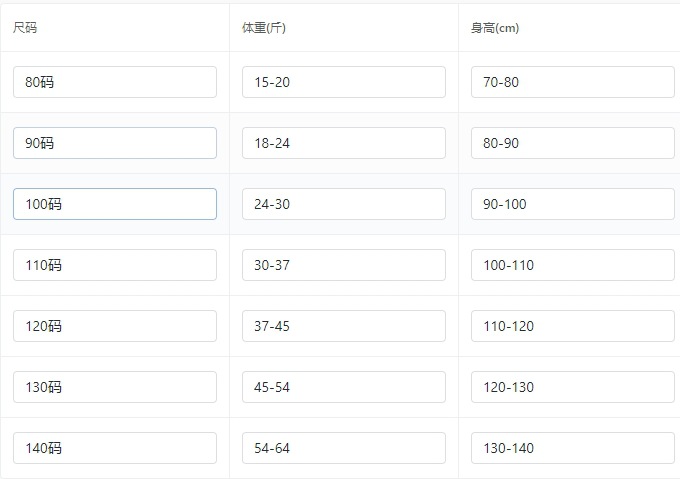Select the height input with 80-90

coord(573,143)
